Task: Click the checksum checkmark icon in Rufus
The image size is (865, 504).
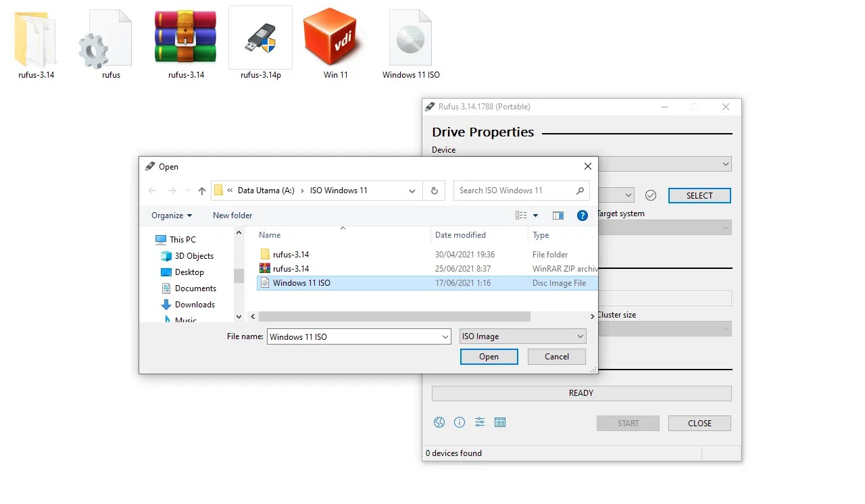Action: coord(651,195)
